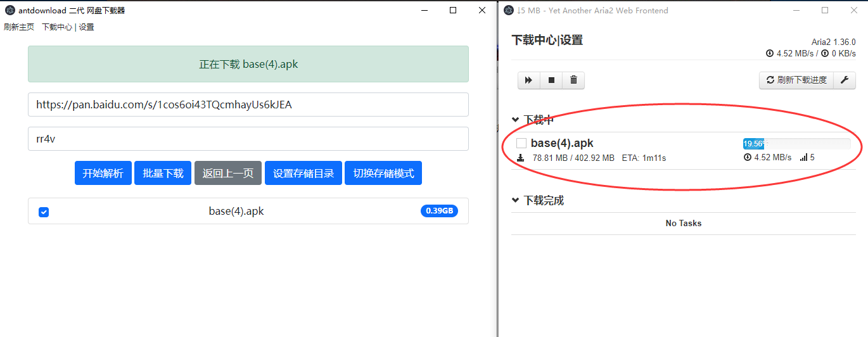Click the Baidu pan URL input field

[248, 105]
